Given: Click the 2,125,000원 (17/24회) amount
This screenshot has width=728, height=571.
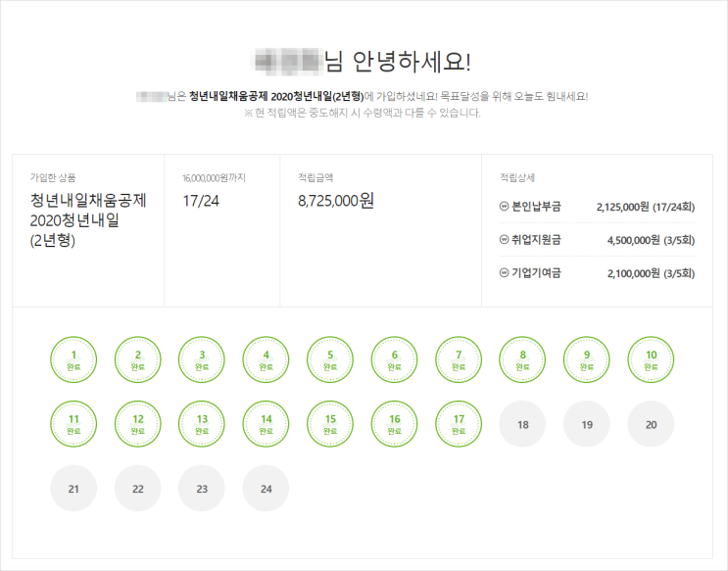Looking at the screenshot, I should tap(646, 207).
